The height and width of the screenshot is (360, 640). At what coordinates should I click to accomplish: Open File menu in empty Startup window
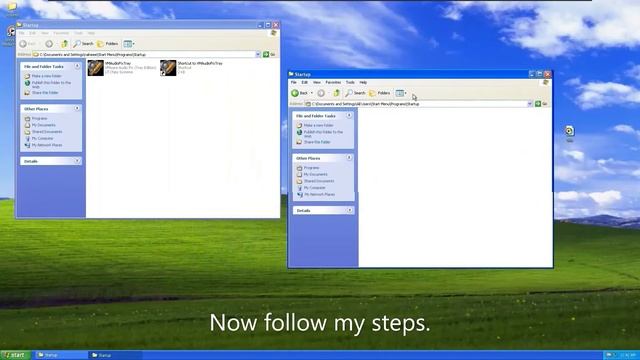click(x=293, y=82)
